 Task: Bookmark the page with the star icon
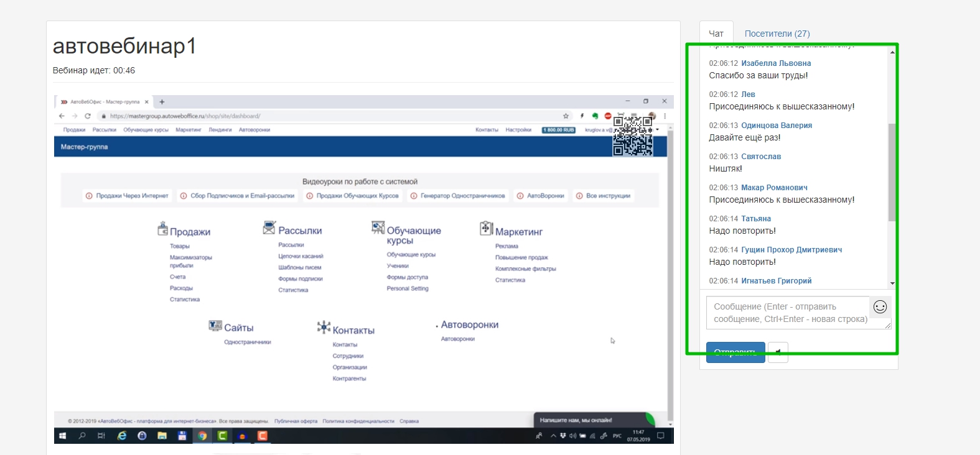(x=566, y=116)
